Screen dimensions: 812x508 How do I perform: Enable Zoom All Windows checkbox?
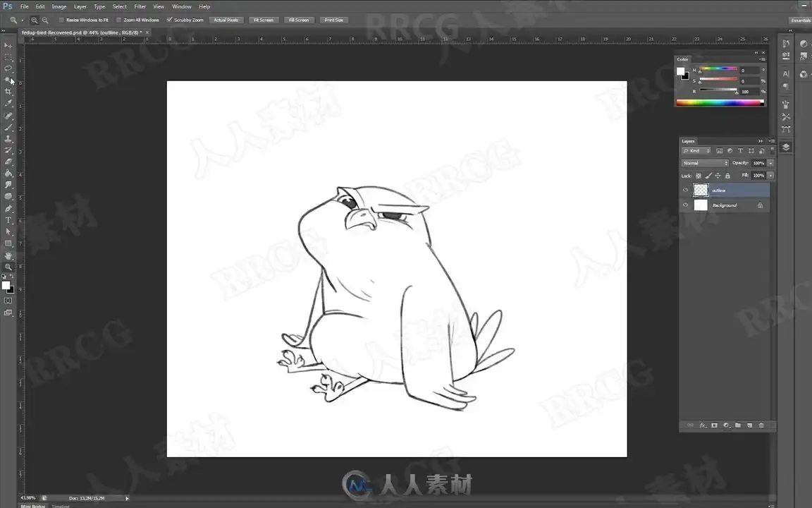[x=118, y=20]
